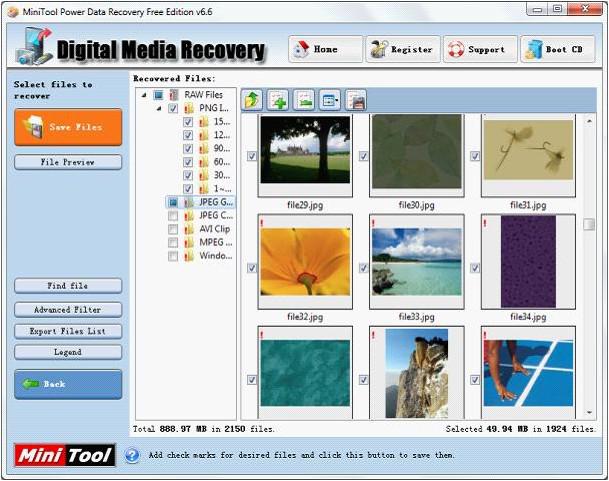Click folder icon of the 90... tree row
609x481 pixels.
(204, 148)
